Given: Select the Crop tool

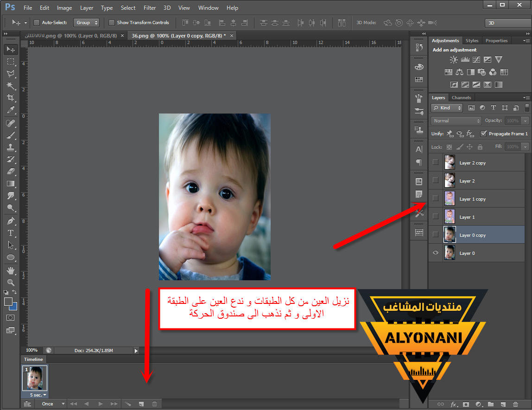Looking at the screenshot, I should (x=10, y=98).
